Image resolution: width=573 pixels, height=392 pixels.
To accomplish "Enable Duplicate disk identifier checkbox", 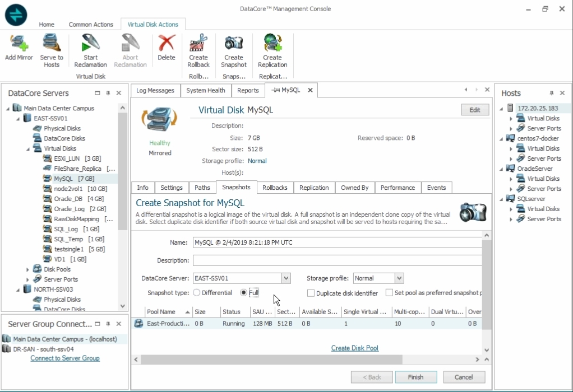I will coord(311,293).
